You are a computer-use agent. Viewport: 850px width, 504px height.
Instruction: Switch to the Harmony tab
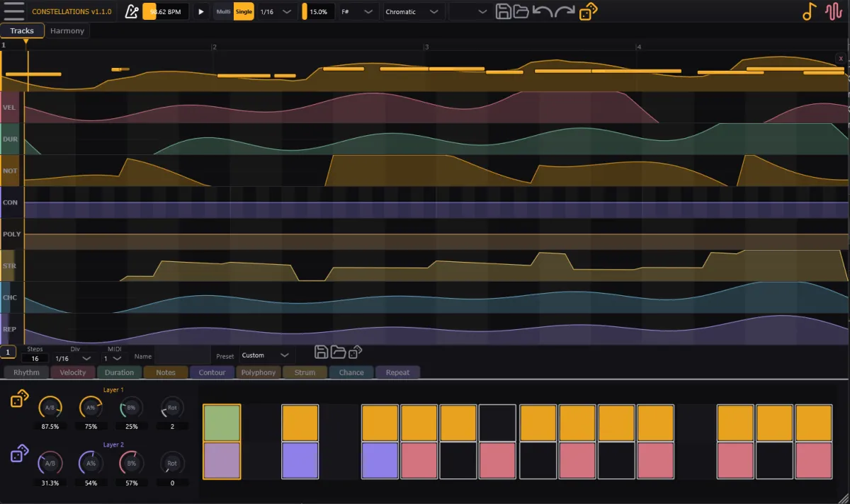(x=67, y=30)
